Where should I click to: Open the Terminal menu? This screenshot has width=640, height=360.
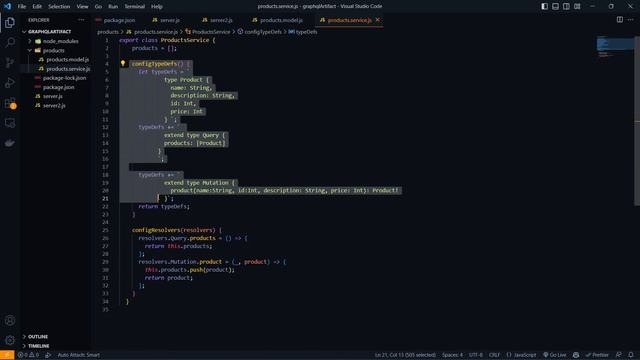(x=135, y=7)
